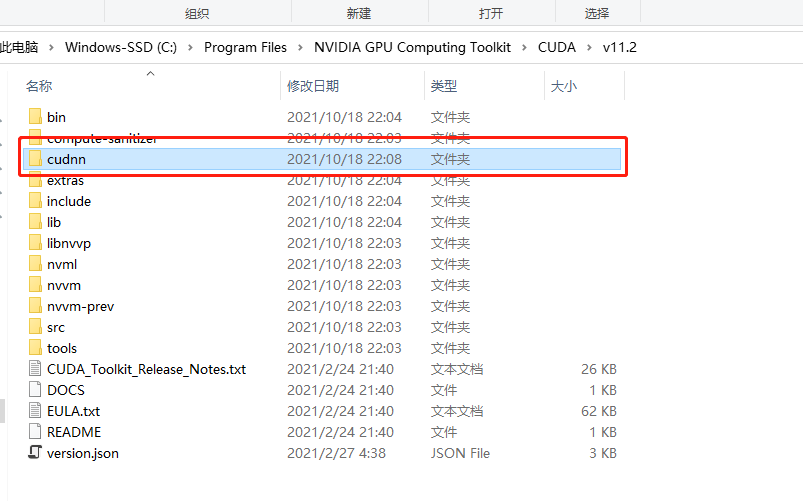Click 2021/2/27 4:38 date of version.json
Viewport: 803px width, 501px height.
pos(336,453)
